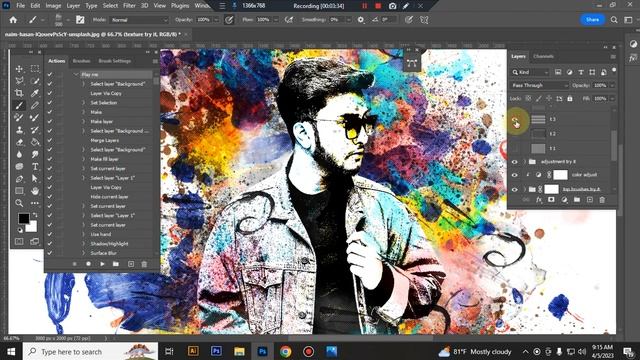Image resolution: width=640 pixels, height=360 pixels.
Task: Hide the adjustment try it group
Action: pos(515,162)
